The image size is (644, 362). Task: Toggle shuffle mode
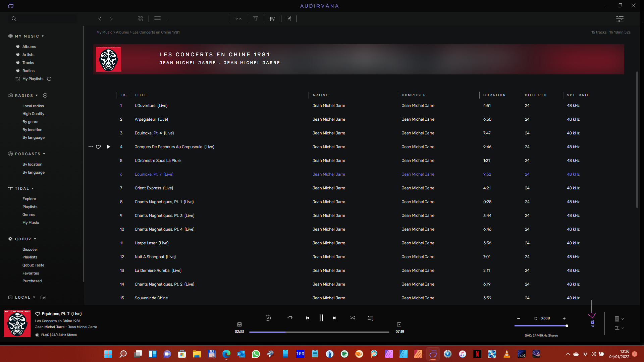(352, 318)
